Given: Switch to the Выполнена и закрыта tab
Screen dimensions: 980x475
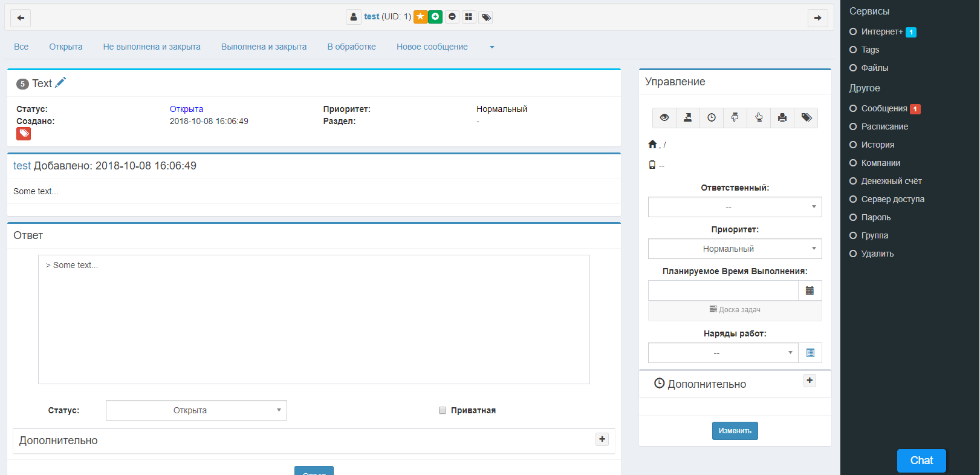Looking at the screenshot, I should tap(264, 47).
